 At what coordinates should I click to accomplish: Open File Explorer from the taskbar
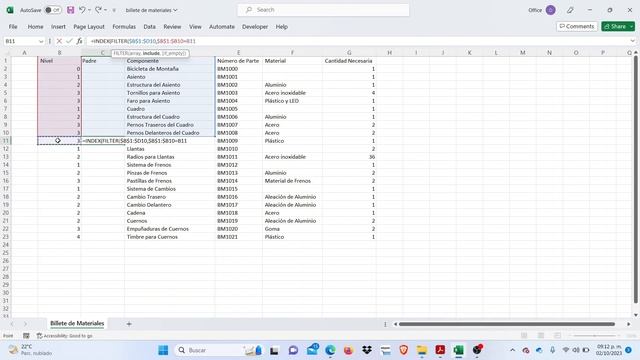(x=422, y=350)
